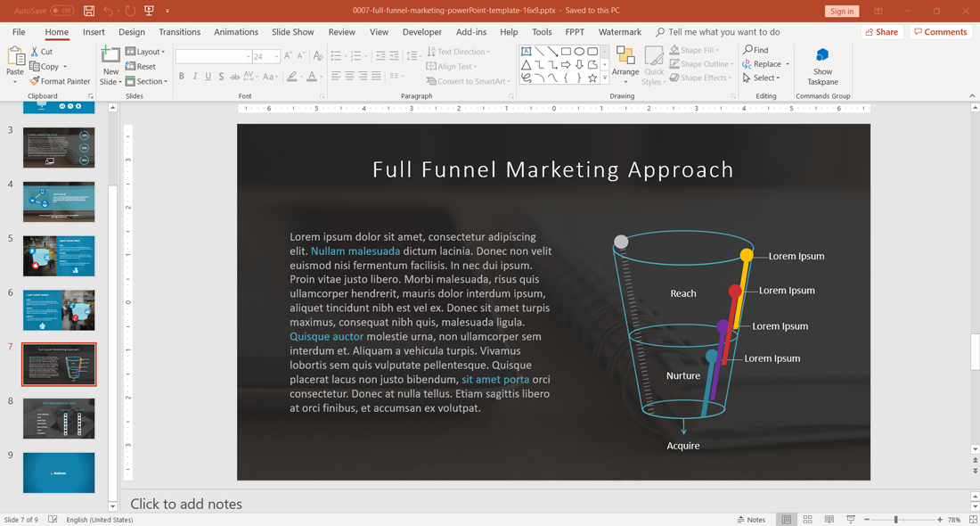Open the Transitions ribbon tab

tap(179, 32)
